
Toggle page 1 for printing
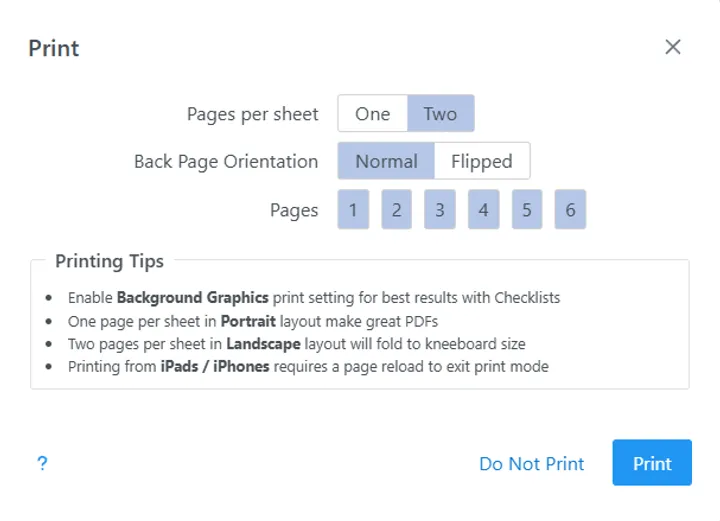(353, 210)
